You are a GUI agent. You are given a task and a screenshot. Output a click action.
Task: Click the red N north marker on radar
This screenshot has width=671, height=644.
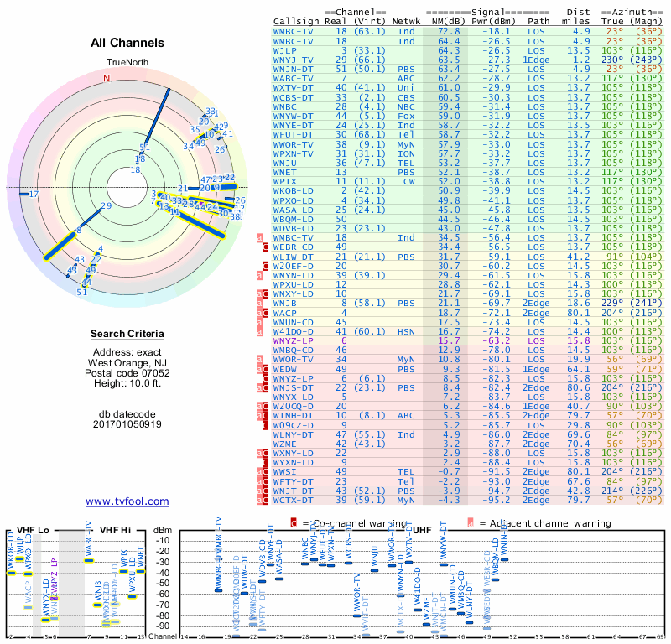point(107,79)
